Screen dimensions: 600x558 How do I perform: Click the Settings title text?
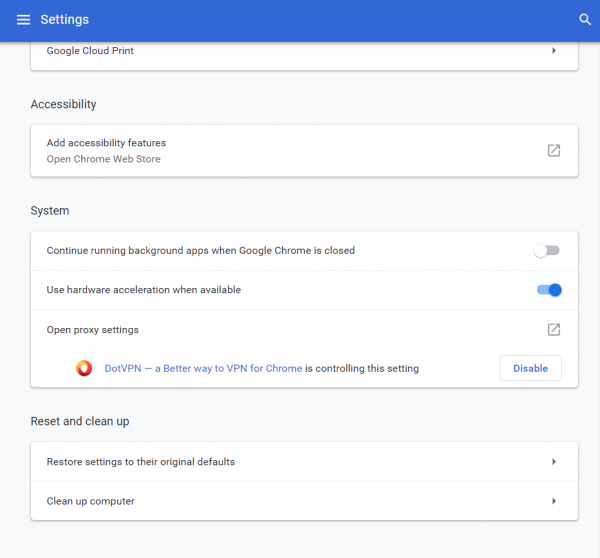coord(65,20)
